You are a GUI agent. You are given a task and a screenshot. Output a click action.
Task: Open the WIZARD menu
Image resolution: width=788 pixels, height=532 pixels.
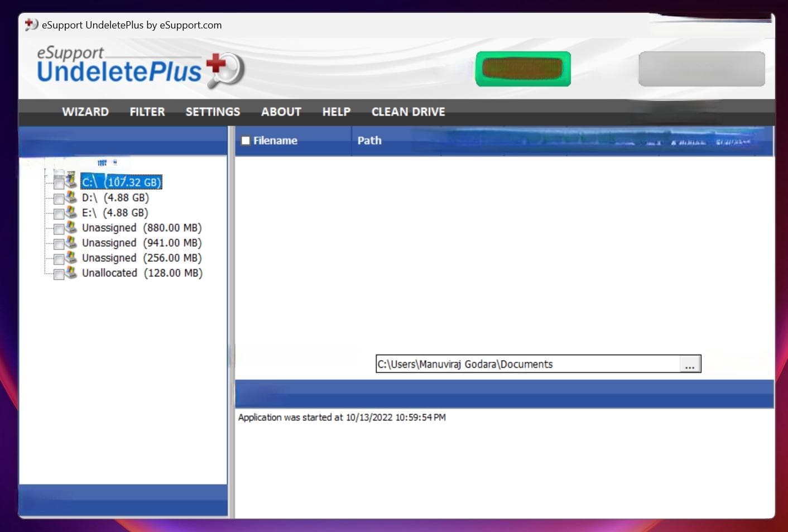[85, 112]
